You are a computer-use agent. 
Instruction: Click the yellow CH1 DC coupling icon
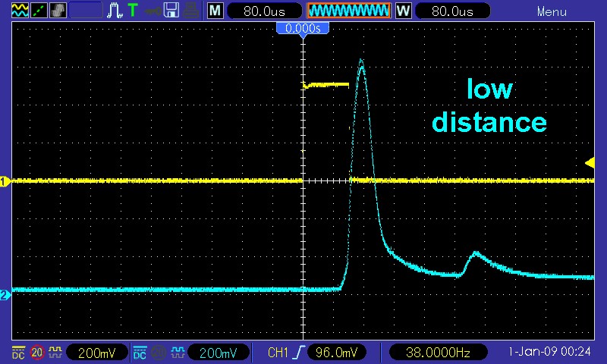[18, 353]
